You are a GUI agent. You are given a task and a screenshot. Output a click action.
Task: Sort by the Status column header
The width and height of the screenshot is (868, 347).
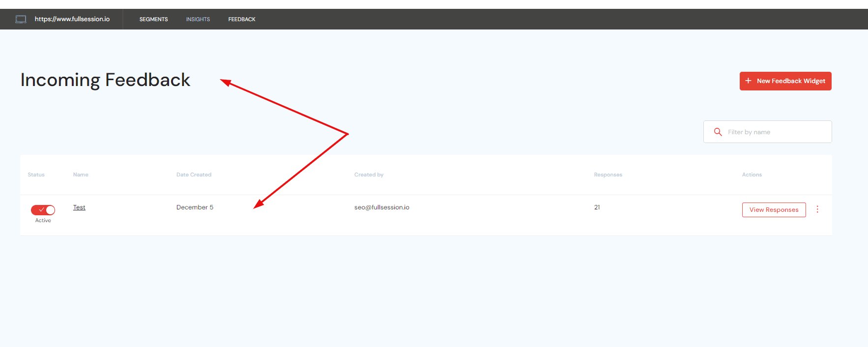tap(36, 174)
